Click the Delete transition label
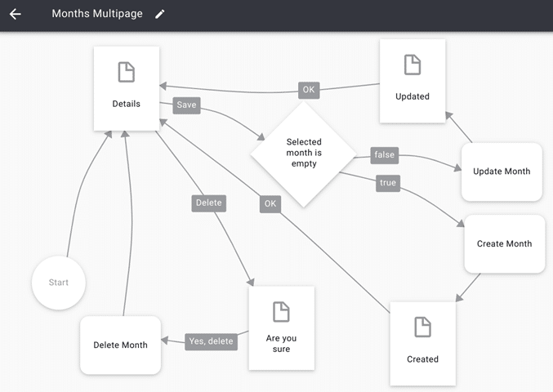553x392 pixels. pyautogui.click(x=209, y=203)
